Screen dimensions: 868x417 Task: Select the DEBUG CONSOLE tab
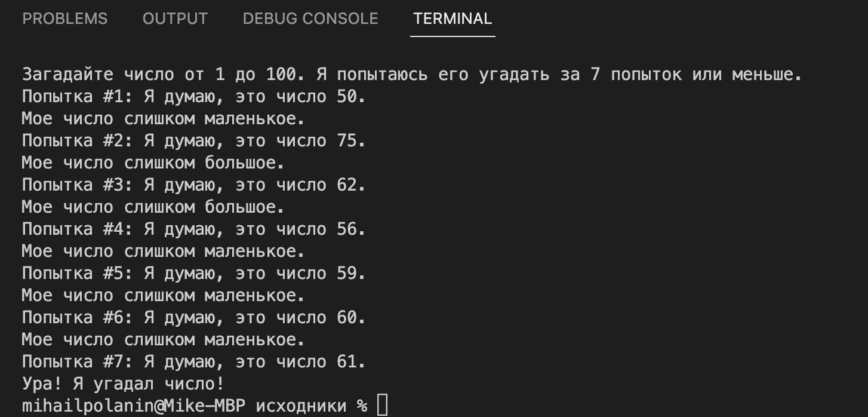tap(309, 19)
